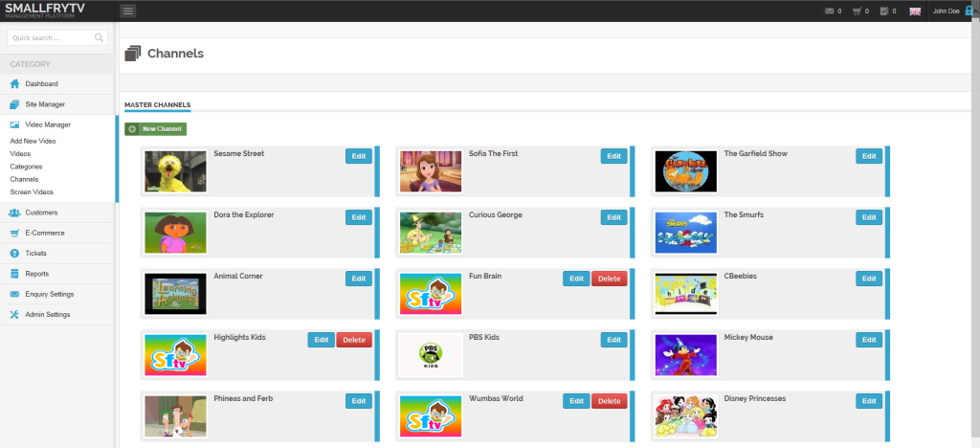This screenshot has width=980, height=448.
Task: Click the PBS Kids logo thumbnail
Action: pos(431,355)
